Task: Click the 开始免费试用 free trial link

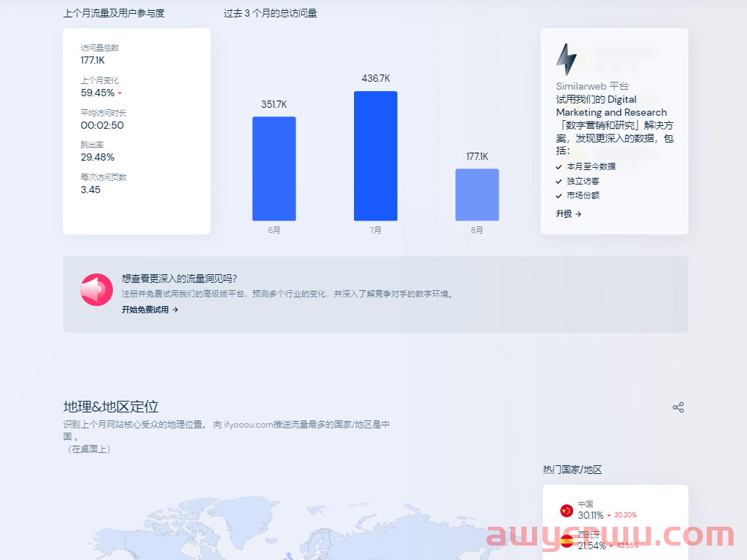Action: pos(144,310)
